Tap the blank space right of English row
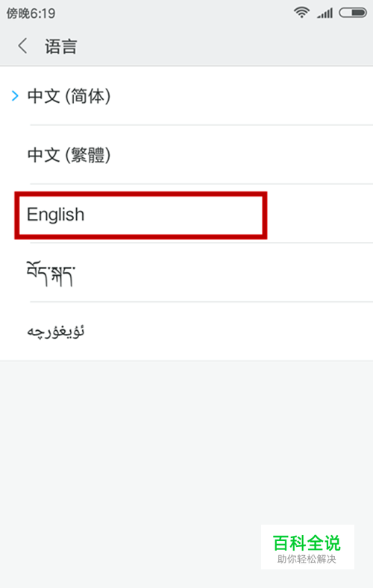This screenshot has width=373, height=588. (319, 214)
